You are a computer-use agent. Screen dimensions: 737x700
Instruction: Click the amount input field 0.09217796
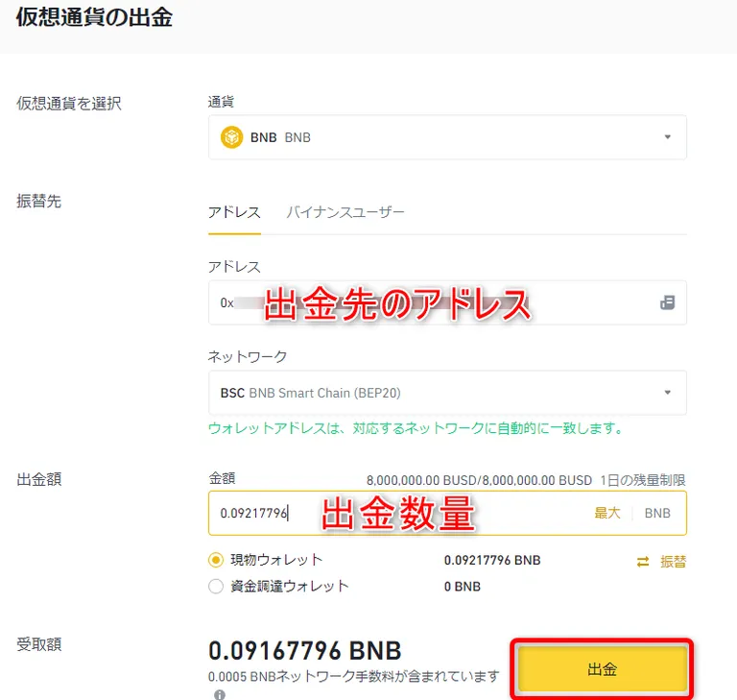[447, 514]
